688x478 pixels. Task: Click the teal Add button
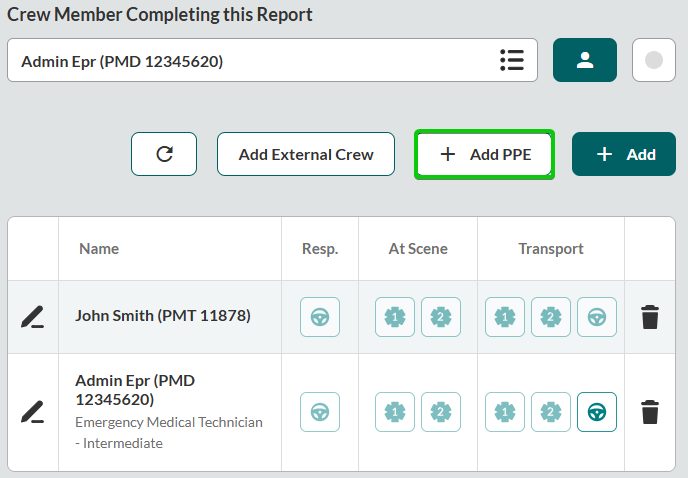click(624, 154)
